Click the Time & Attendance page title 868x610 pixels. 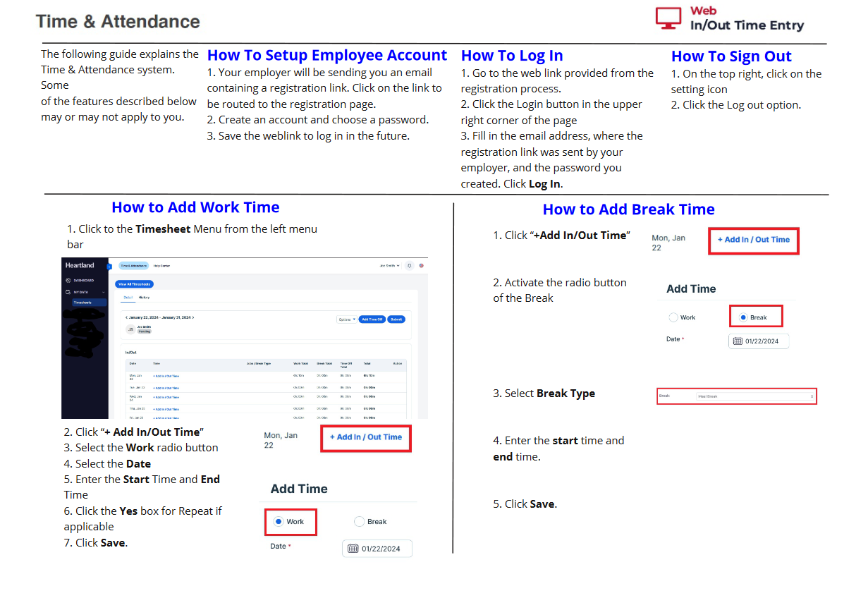pos(118,21)
